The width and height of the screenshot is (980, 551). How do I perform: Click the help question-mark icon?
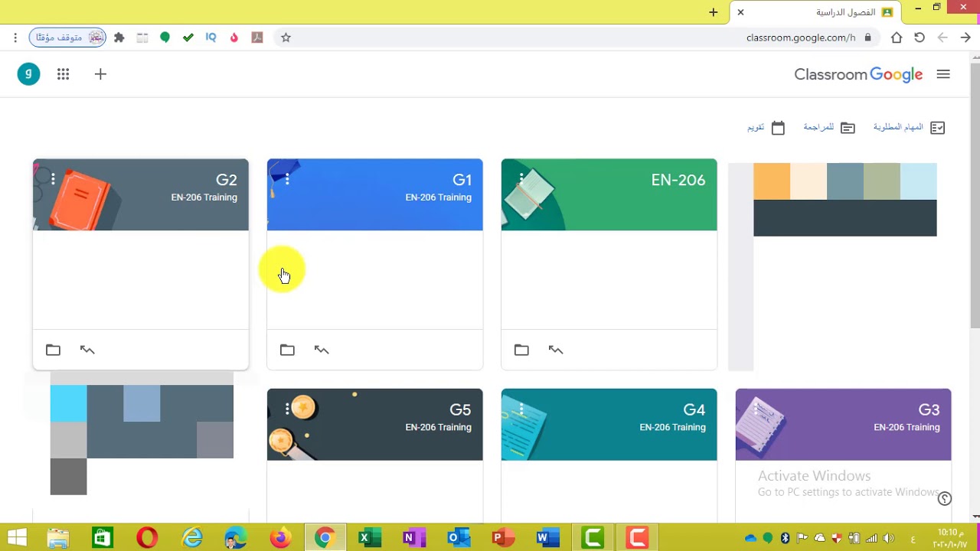coord(945,498)
